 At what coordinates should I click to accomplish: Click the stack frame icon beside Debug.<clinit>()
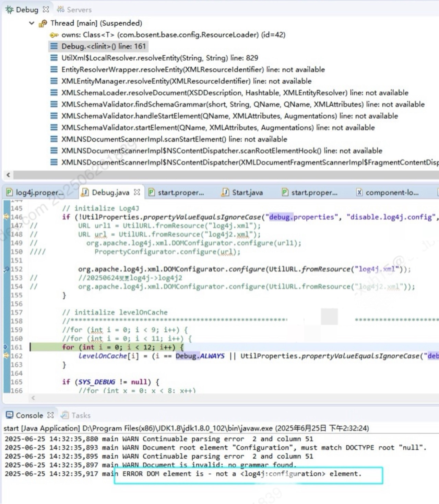pyautogui.click(x=54, y=46)
